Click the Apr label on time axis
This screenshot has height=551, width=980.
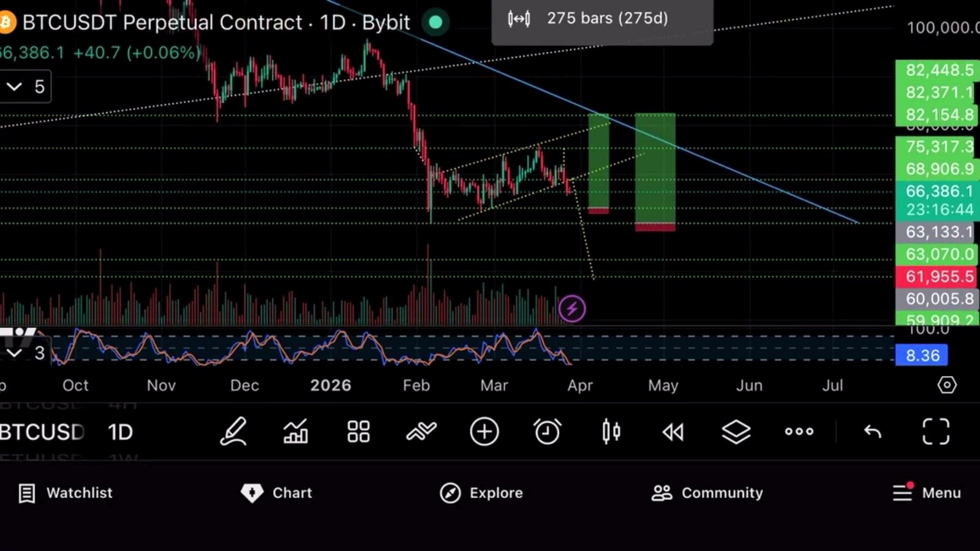579,385
